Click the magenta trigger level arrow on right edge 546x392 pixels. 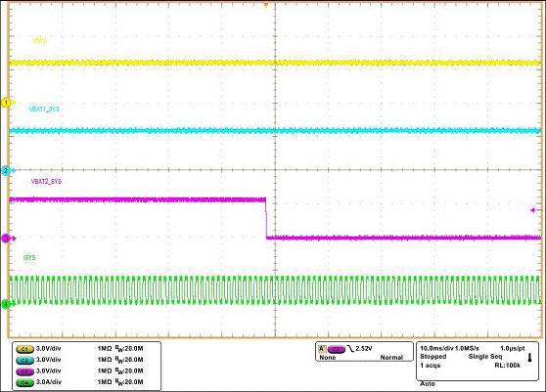click(x=536, y=210)
